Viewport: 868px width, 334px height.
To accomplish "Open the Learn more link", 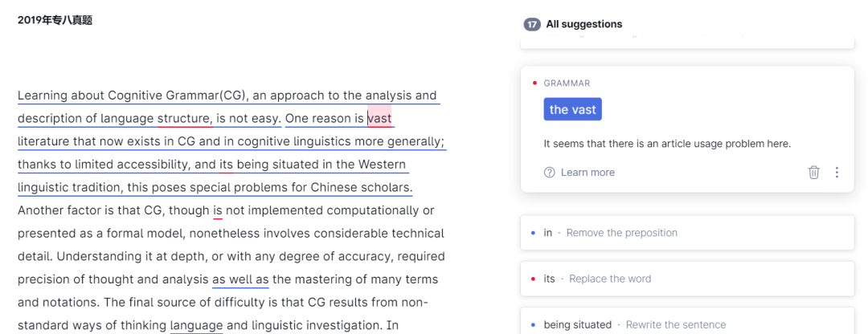I will 588,173.
